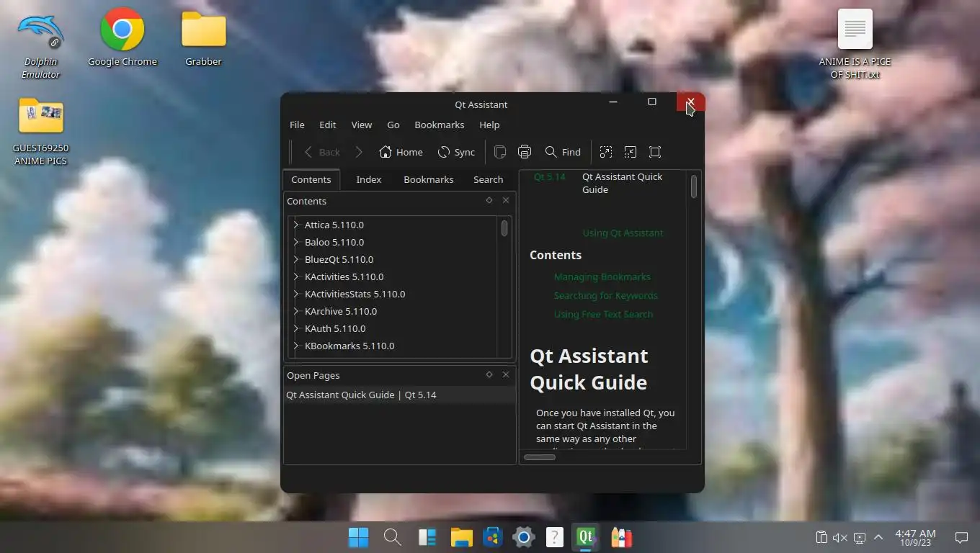The height and width of the screenshot is (553, 980).
Task: Follow the Using Qt Assistant link
Action: [x=623, y=233]
